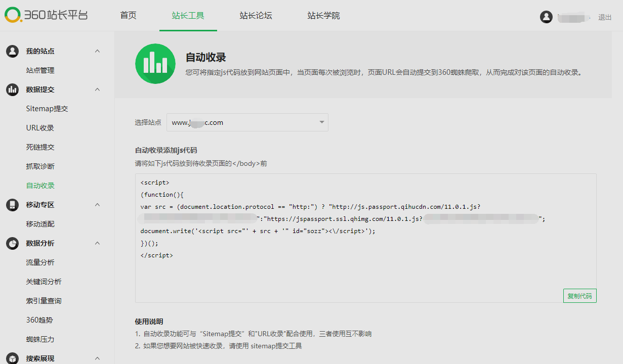The width and height of the screenshot is (623, 364).
Task: Open 移动适配 in sidebar
Action: point(40,224)
